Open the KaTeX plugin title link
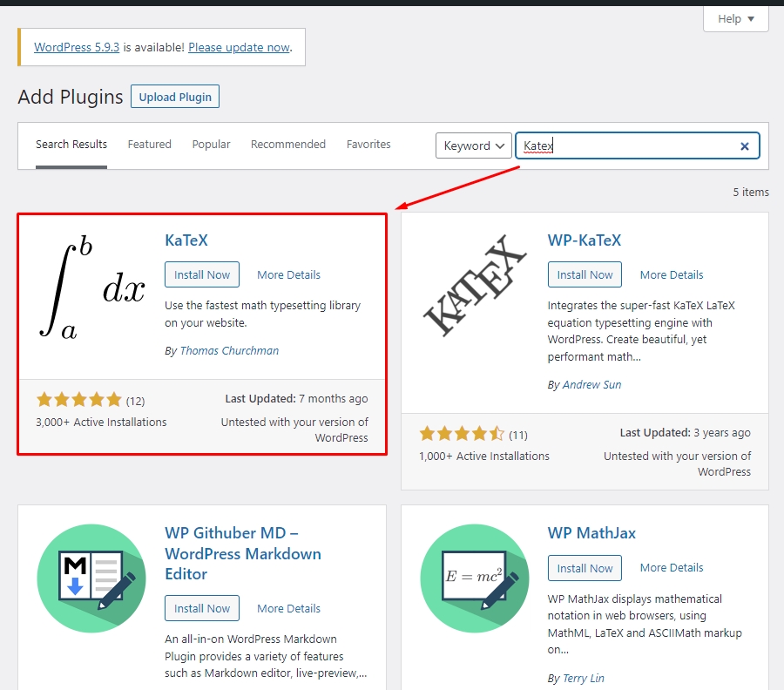784x690 pixels. point(186,240)
